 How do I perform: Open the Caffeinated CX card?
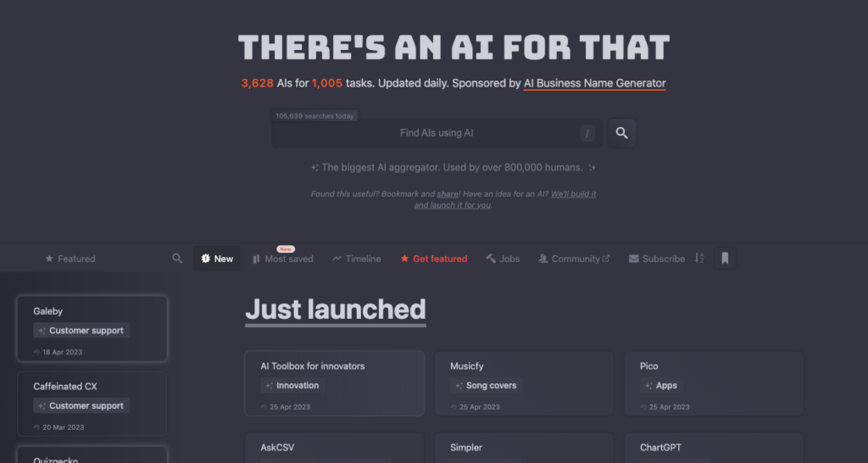tap(92, 404)
